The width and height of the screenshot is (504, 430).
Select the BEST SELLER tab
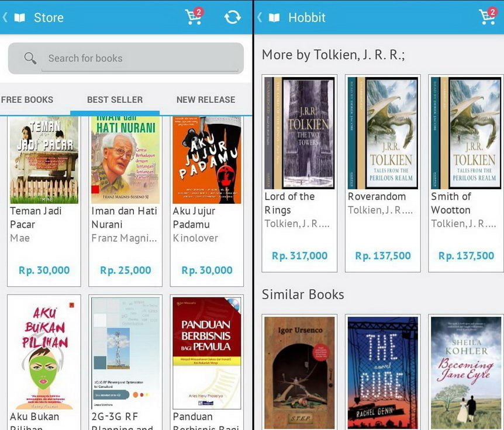click(115, 99)
